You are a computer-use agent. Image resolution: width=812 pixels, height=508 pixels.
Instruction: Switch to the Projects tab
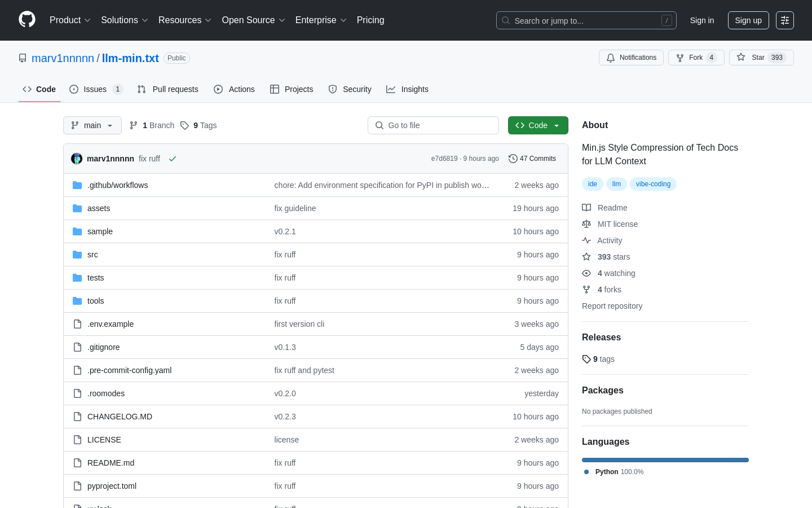292,89
